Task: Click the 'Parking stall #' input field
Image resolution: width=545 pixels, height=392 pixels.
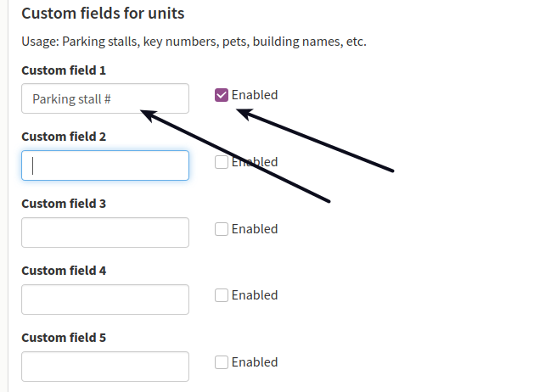Action: coord(105,98)
